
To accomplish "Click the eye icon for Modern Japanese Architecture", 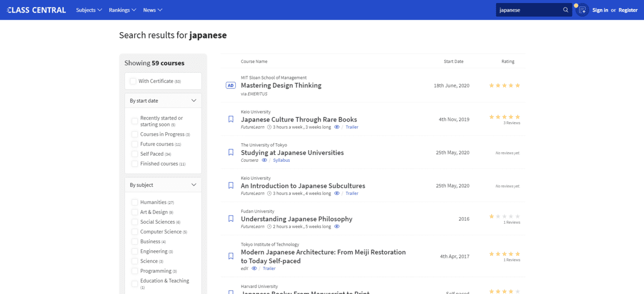I will pyautogui.click(x=255, y=269).
